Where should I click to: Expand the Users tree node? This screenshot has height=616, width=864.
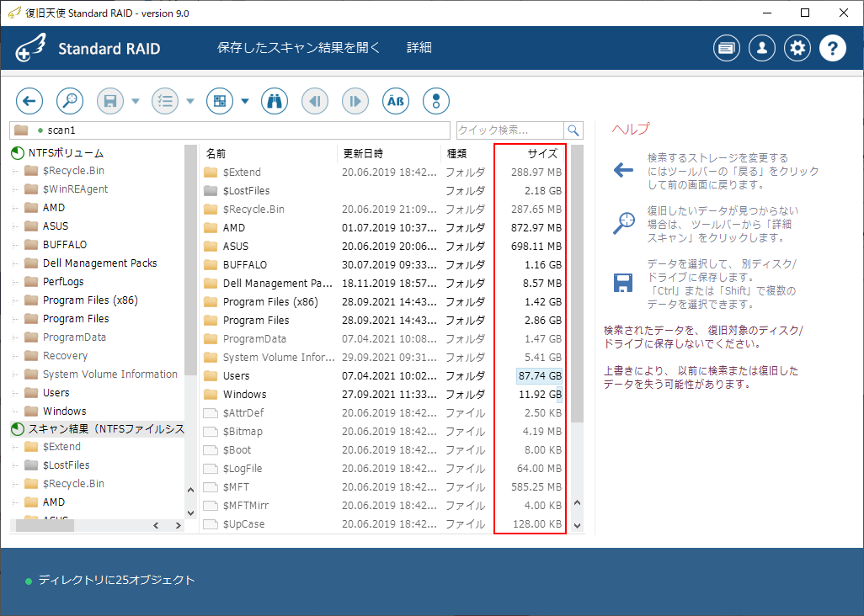click(15, 393)
